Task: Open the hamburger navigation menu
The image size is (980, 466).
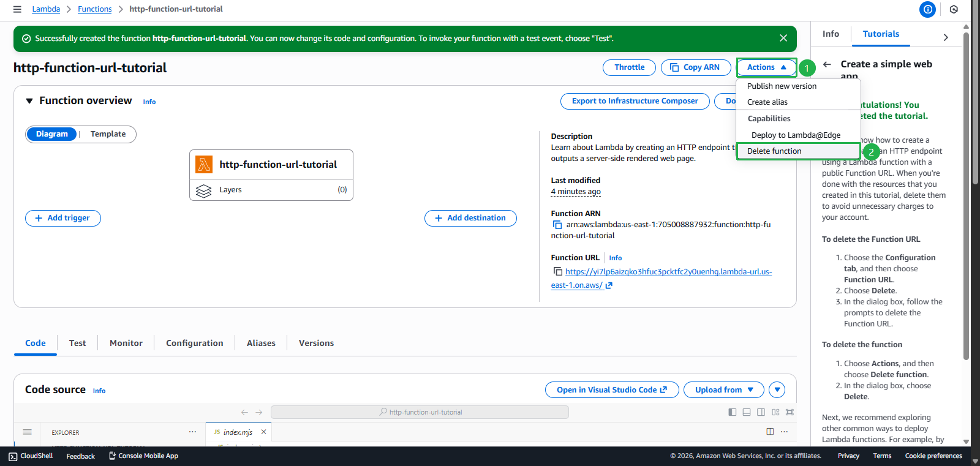Action: 17,9
